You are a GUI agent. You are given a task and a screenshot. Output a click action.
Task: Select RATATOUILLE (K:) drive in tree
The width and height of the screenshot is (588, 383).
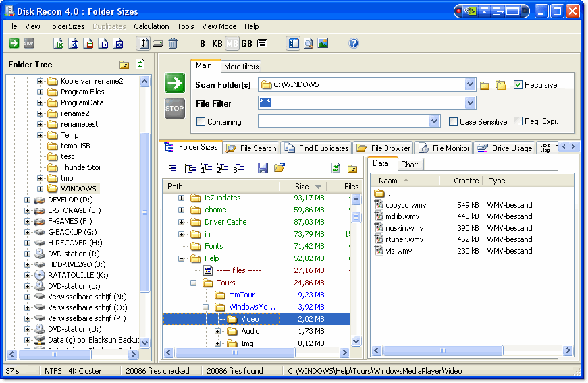[78, 276]
